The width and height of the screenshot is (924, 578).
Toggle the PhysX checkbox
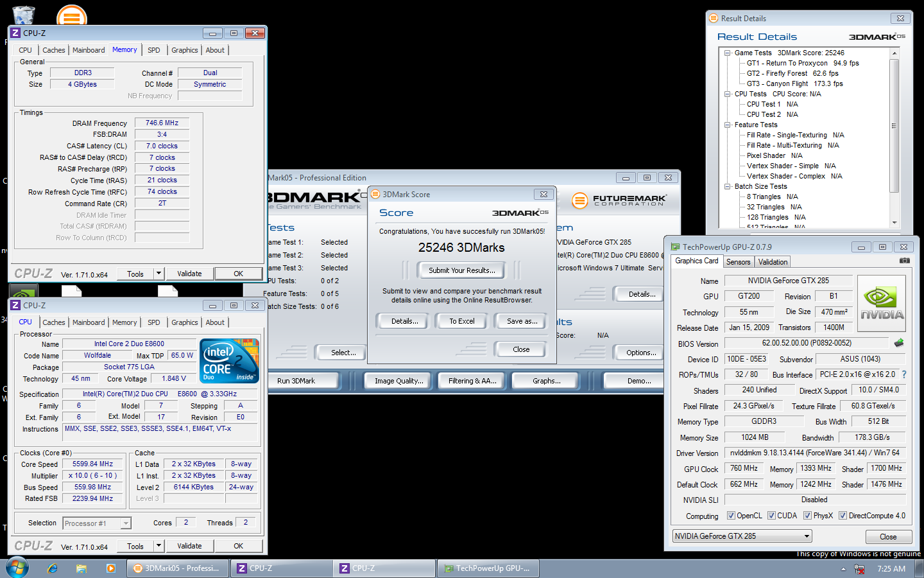807,516
